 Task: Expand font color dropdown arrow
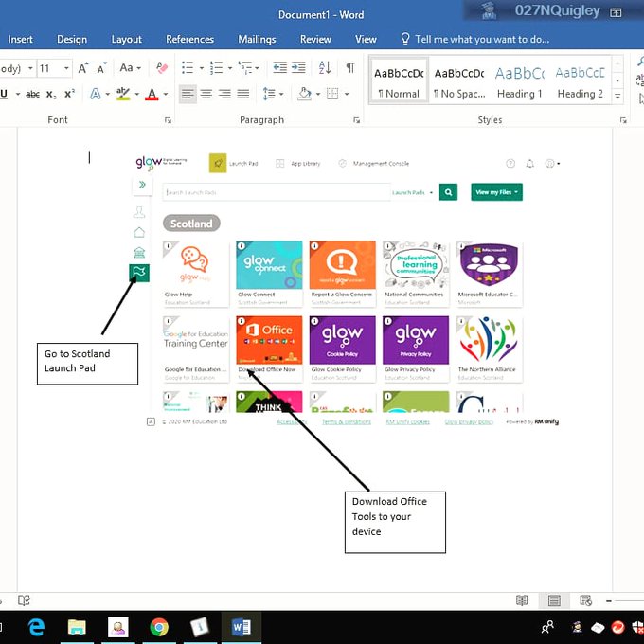[x=166, y=94]
